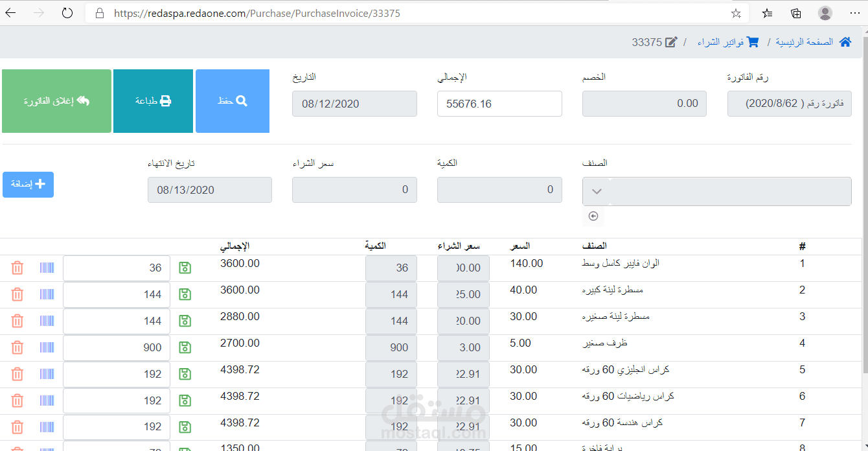Show the barcode for row 2
Screen dimensions: 868x451
click(x=47, y=294)
